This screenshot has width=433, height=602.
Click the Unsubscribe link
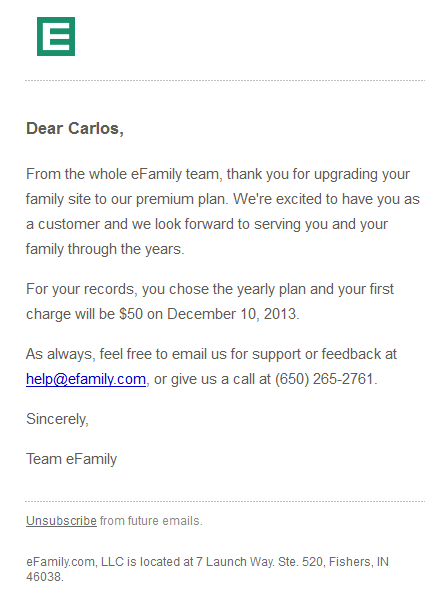(x=61, y=521)
